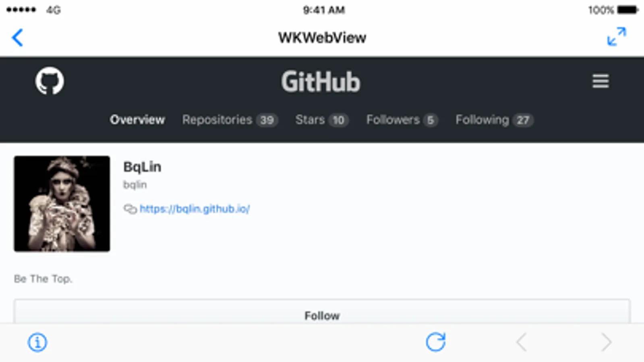
Task: Click the BqLin profile avatar
Action: point(62,204)
